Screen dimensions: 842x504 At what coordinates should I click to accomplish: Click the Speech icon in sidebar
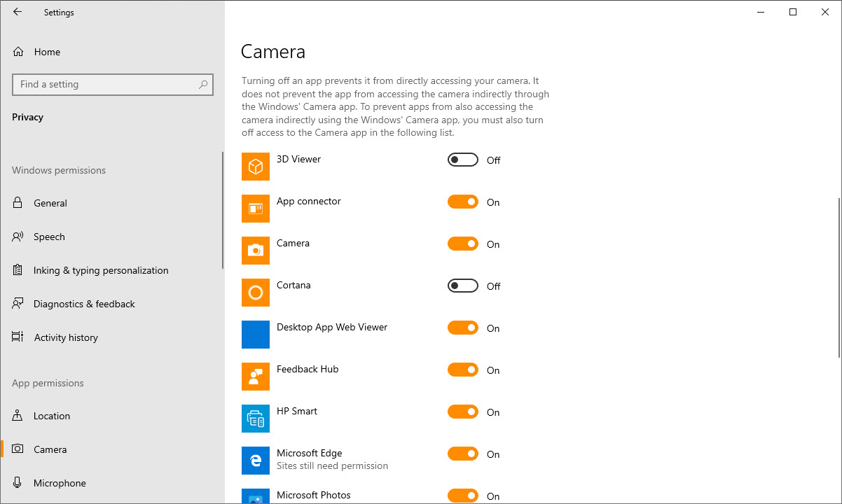coord(18,237)
